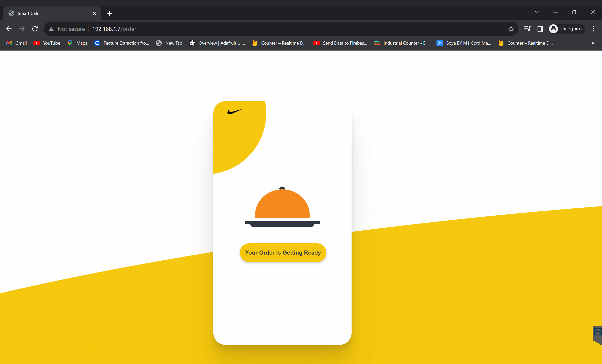Open the Maps bookmark
The height and width of the screenshot is (364, 602).
(x=78, y=43)
